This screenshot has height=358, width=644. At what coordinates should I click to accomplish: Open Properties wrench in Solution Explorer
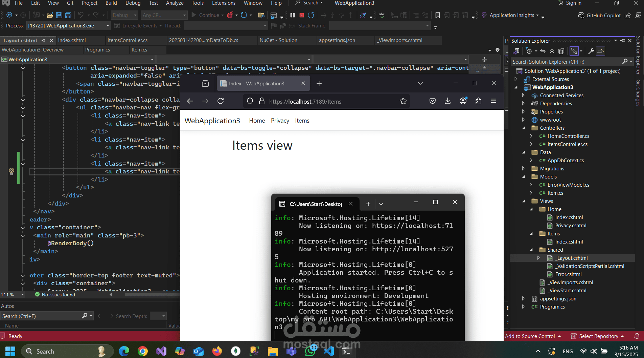591,51
